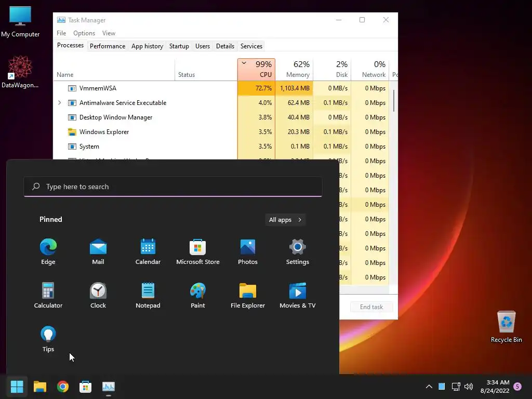Image resolution: width=532 pixels, height=399 pixels.
Task: Click the volume speaker tray icon
Action: 469,387
